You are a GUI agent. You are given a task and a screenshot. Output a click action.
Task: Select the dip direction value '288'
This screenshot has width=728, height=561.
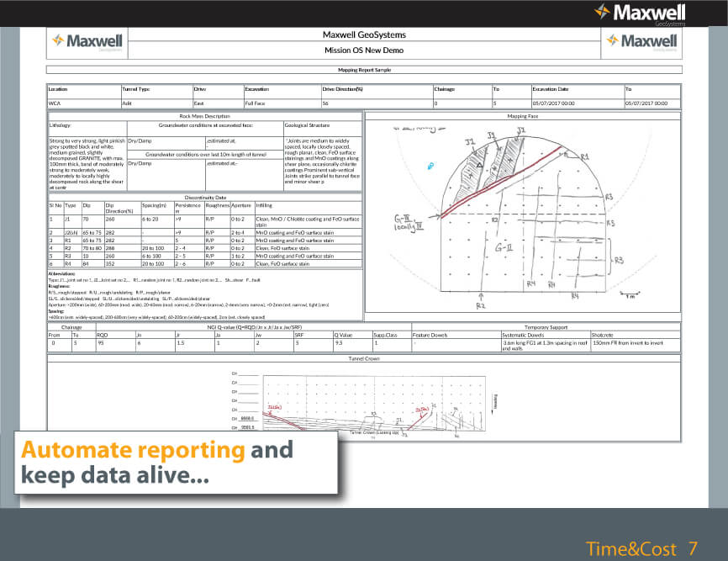point(123,248)
